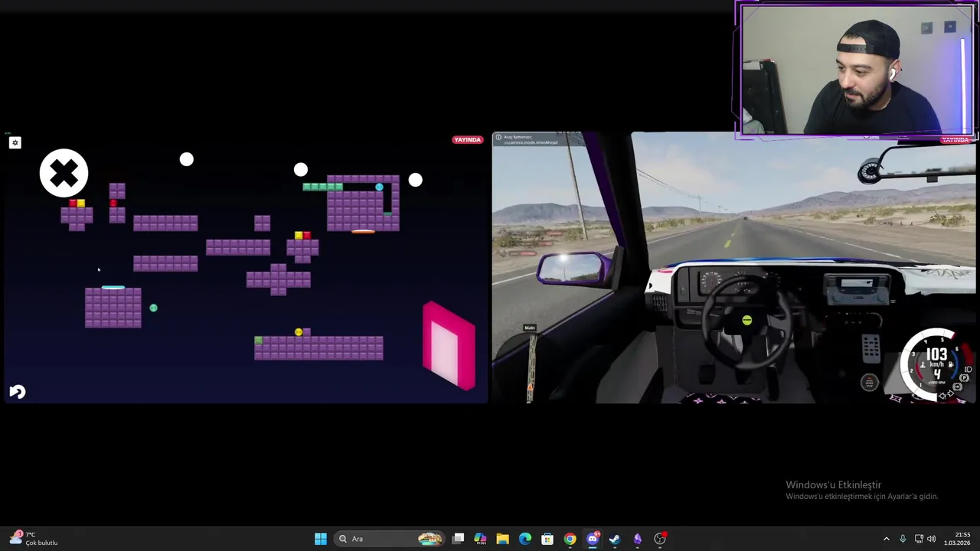Viewport: 980px width, 551px height.
Task: Close the puzzle level with the white X
Action: 64,173
